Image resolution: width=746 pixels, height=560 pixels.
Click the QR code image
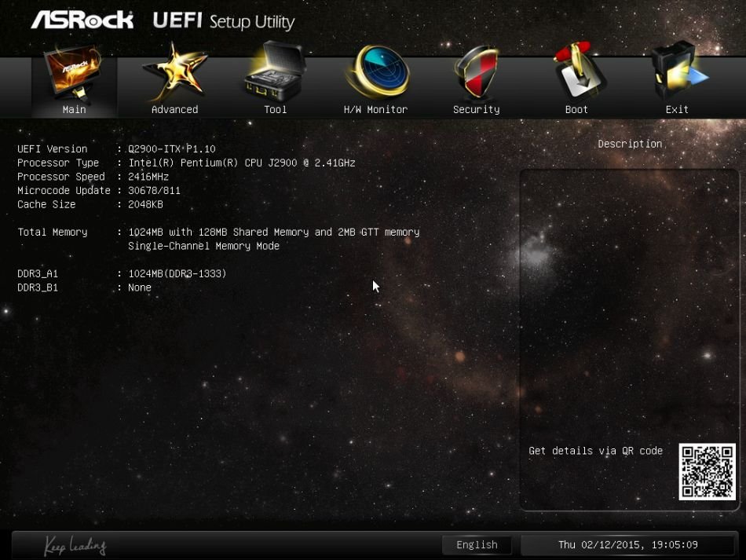pyautogui.click(x=707, y=472)
